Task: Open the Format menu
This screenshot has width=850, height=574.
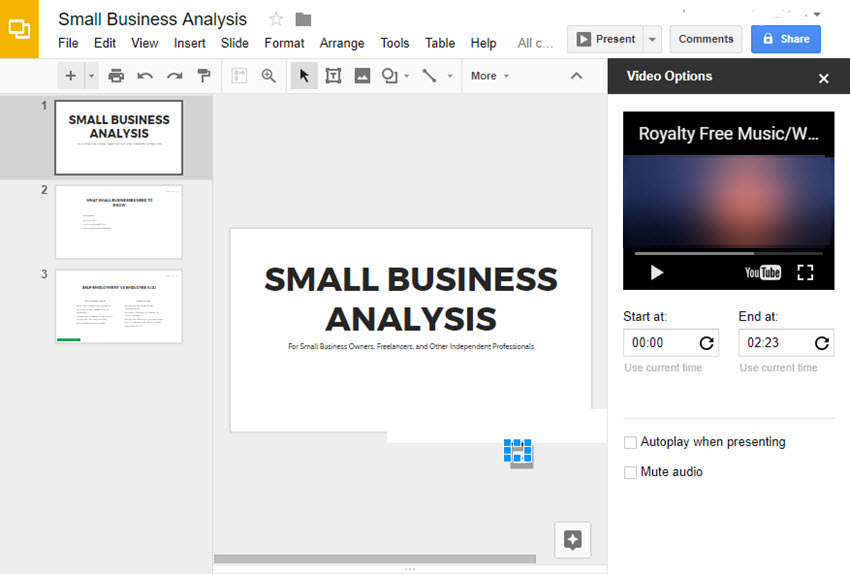Action: click(x=285, y=43)
